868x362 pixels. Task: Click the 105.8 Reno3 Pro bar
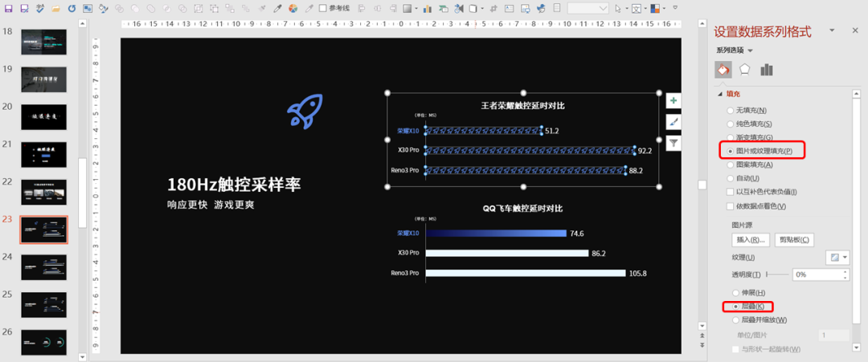click(526, 273)
